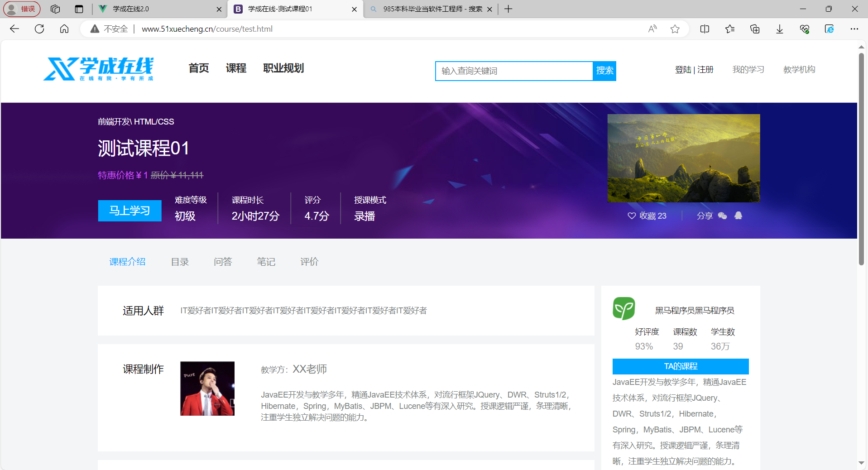Add course to favorites heart 收藏 23

647,216
